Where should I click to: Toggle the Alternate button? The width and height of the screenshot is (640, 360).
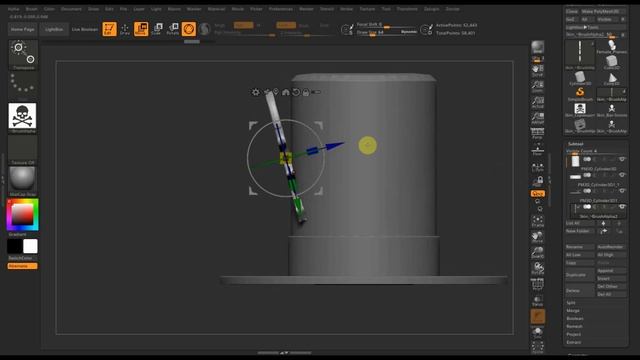pyautogui.click(x=22, y=266)
